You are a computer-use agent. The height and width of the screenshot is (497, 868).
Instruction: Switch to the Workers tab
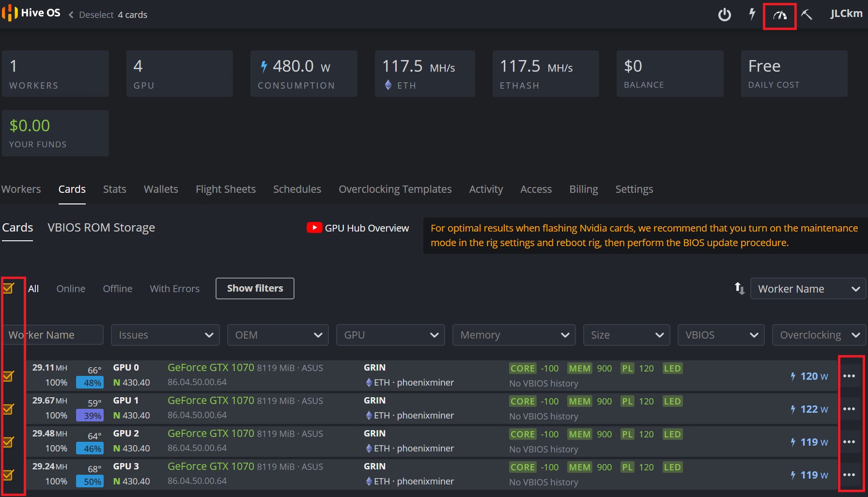point(21,189)
